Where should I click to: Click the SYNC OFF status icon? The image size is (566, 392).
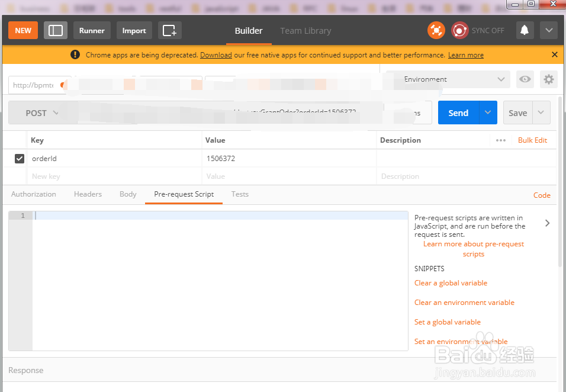[x=459, y=30]
